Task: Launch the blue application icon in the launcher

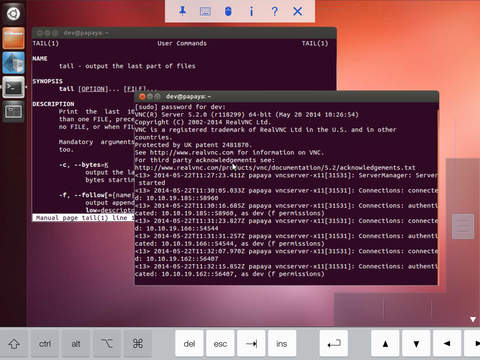Action: click(x=13, y=63)
